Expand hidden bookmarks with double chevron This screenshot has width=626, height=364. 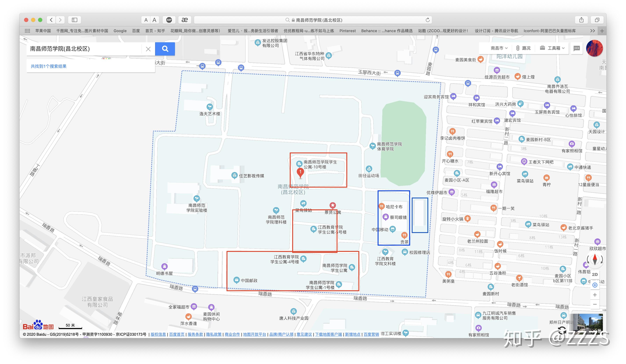tap(592, 31)
